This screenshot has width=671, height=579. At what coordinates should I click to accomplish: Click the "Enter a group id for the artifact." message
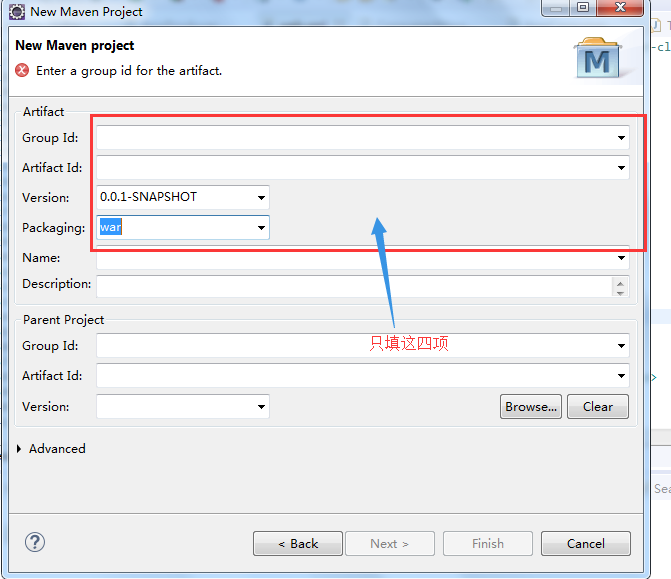[129, 71]
